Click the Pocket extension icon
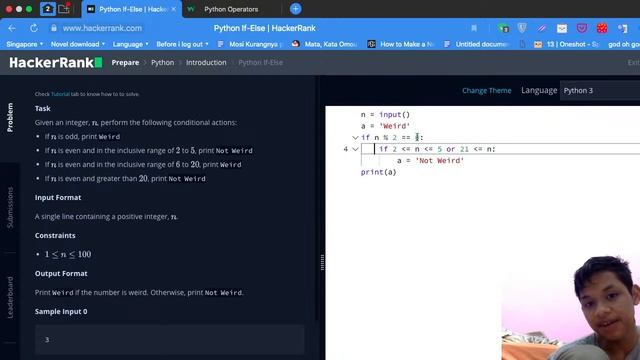This screenshot has width=640, height=360. (582, 28)
